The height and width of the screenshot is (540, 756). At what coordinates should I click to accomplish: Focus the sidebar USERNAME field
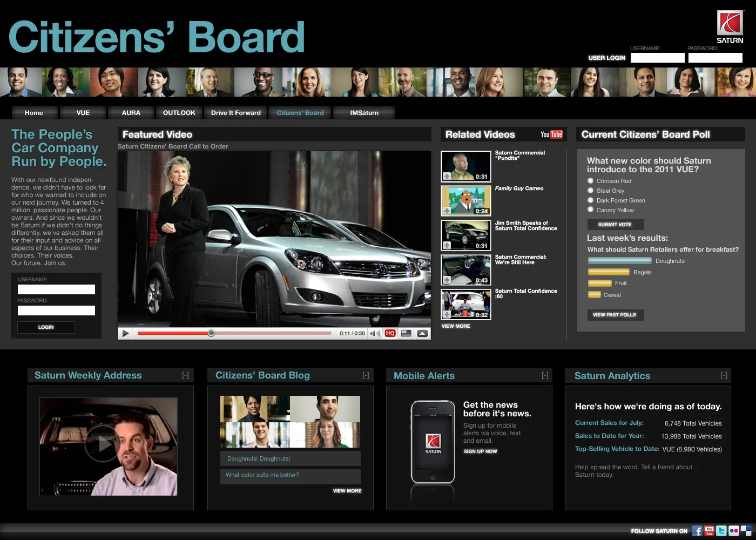click(x=56, y=289)
